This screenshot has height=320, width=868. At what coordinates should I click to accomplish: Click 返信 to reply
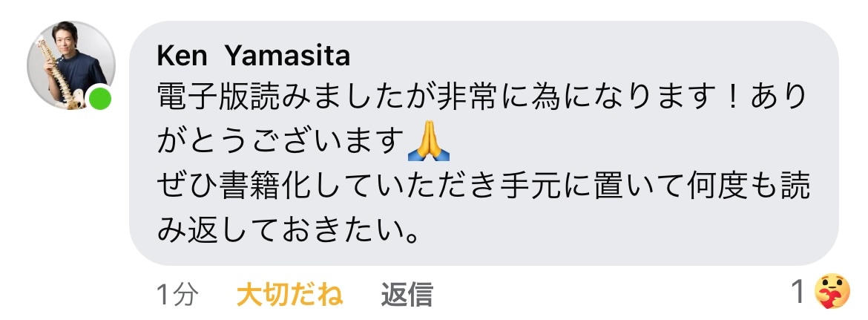(x=407, y=294)
